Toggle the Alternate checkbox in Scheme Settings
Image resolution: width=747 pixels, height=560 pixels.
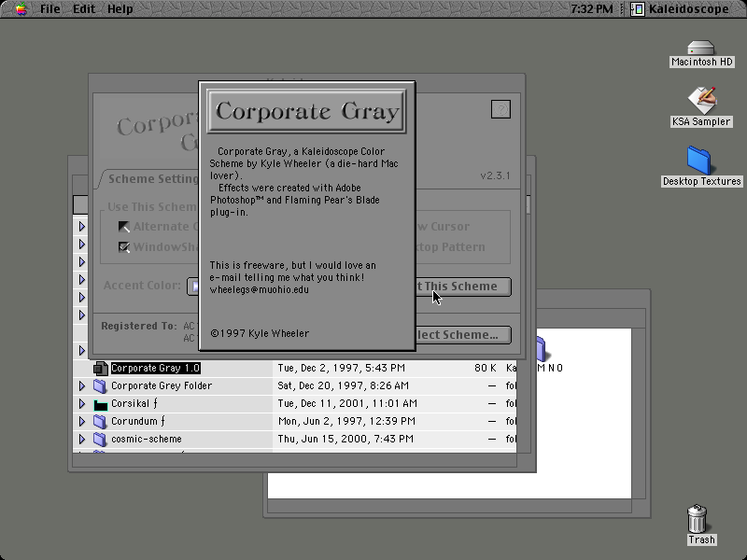124,227
